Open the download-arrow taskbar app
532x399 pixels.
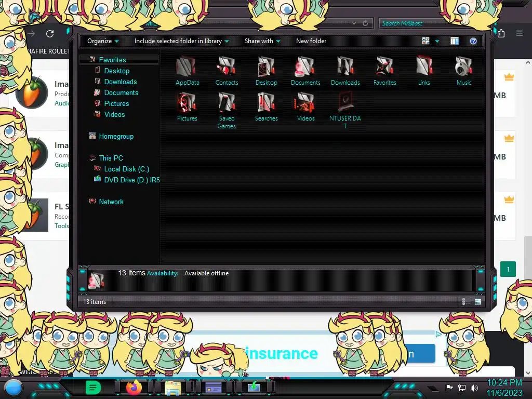254,387
